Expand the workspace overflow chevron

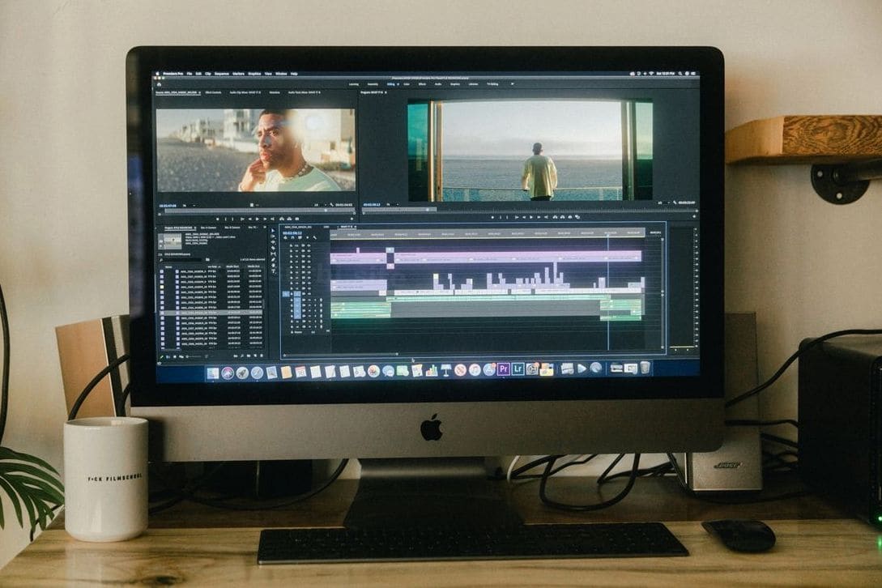point(512,84)
